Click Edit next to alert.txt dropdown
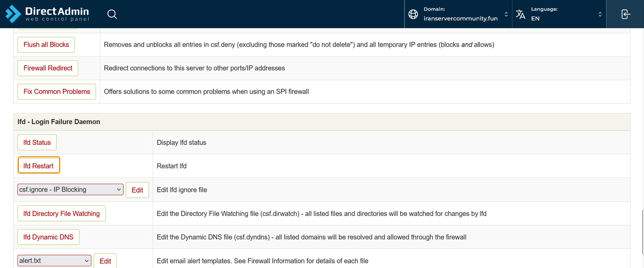The image size is (644, 268). click(x=105, y=261)
